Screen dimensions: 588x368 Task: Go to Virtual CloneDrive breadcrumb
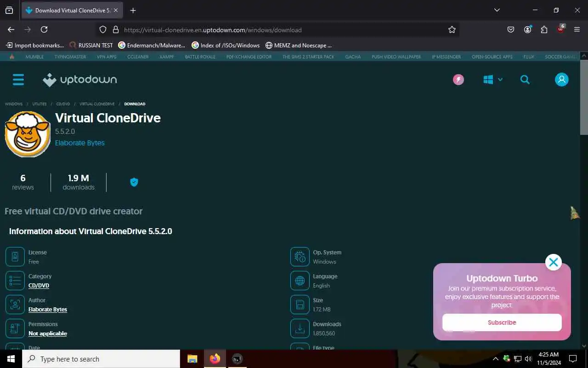click(97, 104)
